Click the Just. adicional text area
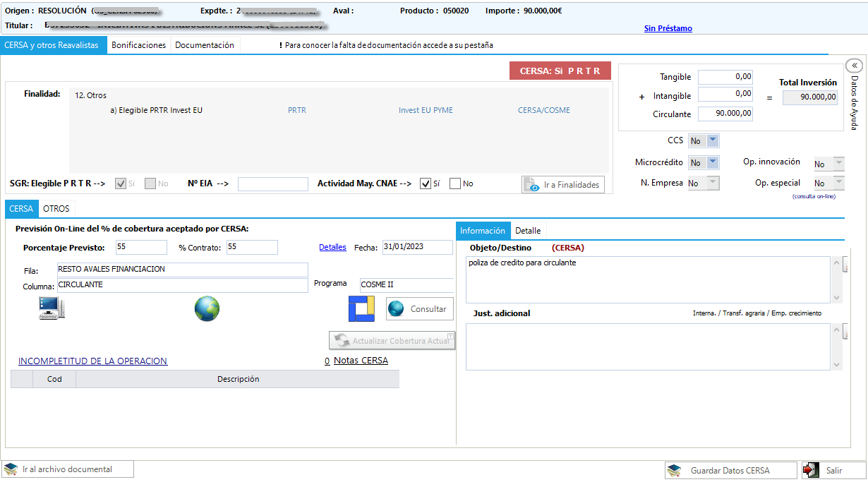This screenshot has width=868, height=482. pos(648,347)
